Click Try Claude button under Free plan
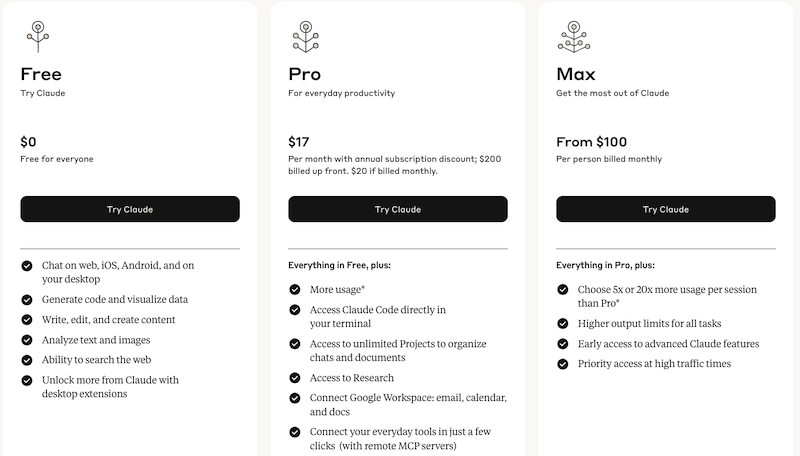800x456 pixels. (130, 209)
